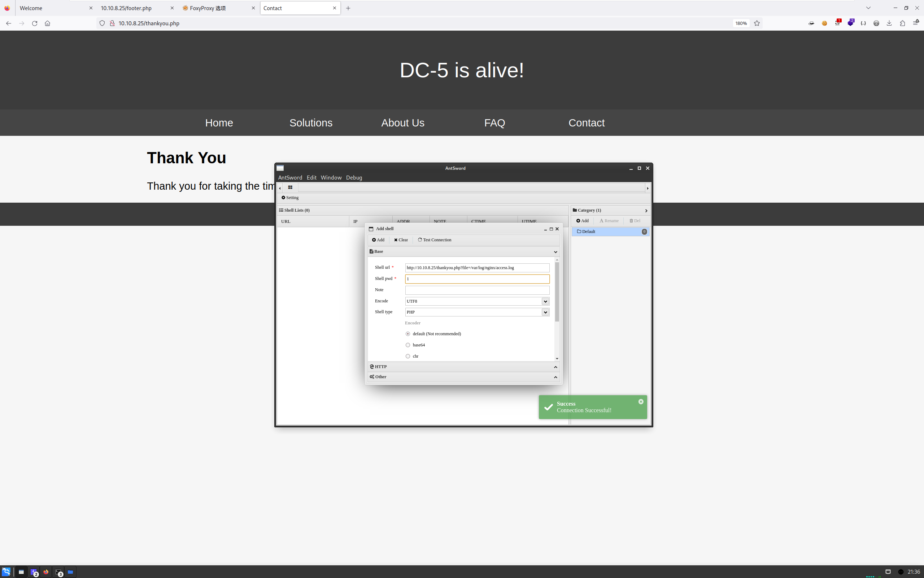Open the Firefox icon in the taskbar

tap(46, 572)
